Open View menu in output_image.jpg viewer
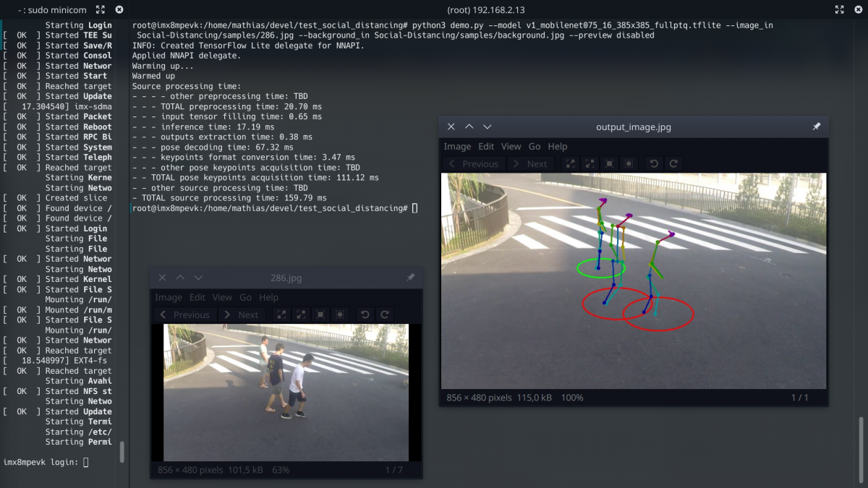The image size is (868, 488). pos(511,146)
